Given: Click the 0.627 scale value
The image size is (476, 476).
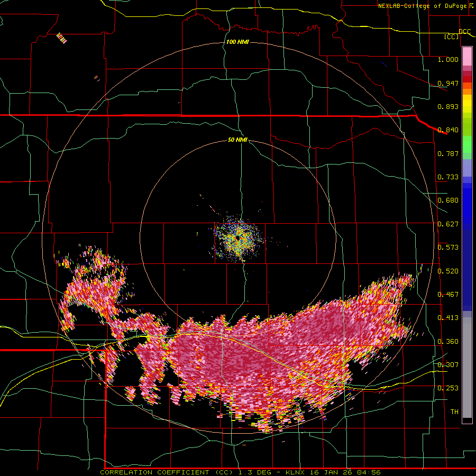Looking at the screenshot, I should (448, 224).
